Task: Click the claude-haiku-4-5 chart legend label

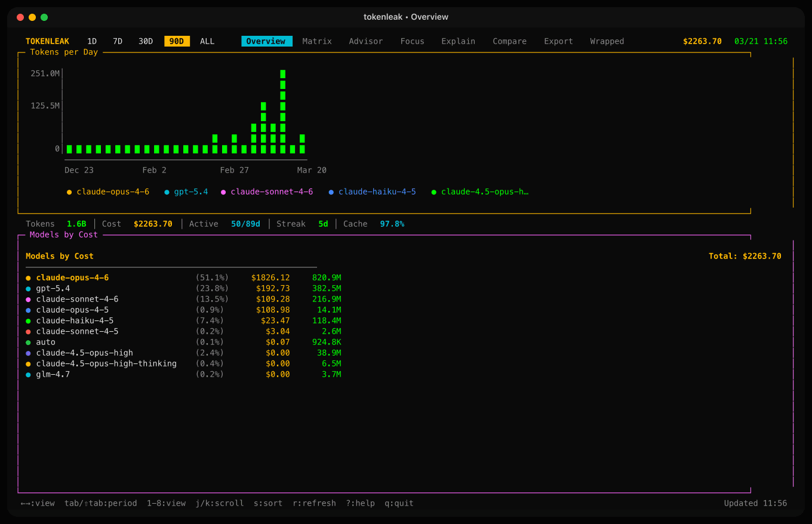Action: [x=377, y=192]
